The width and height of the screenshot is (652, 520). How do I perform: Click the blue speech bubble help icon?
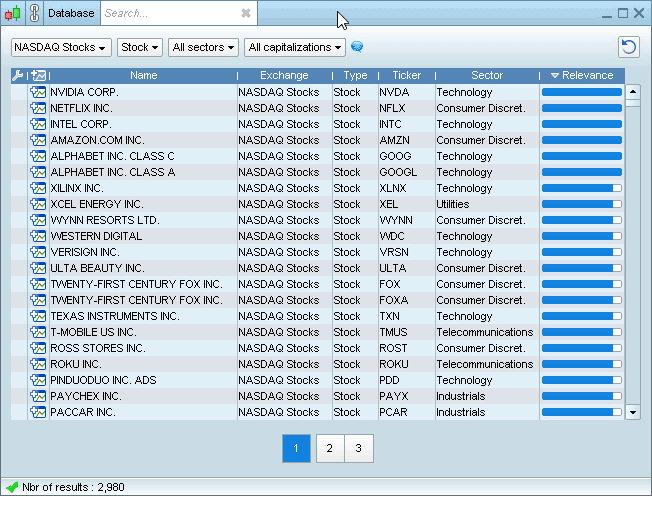(x=357, y=47)
